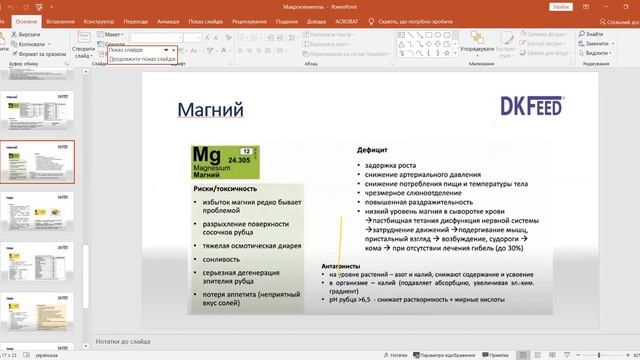Screen dimensions: 640x360
Task: Open the Конструктор ribbon tab
Action: [99, 22]
